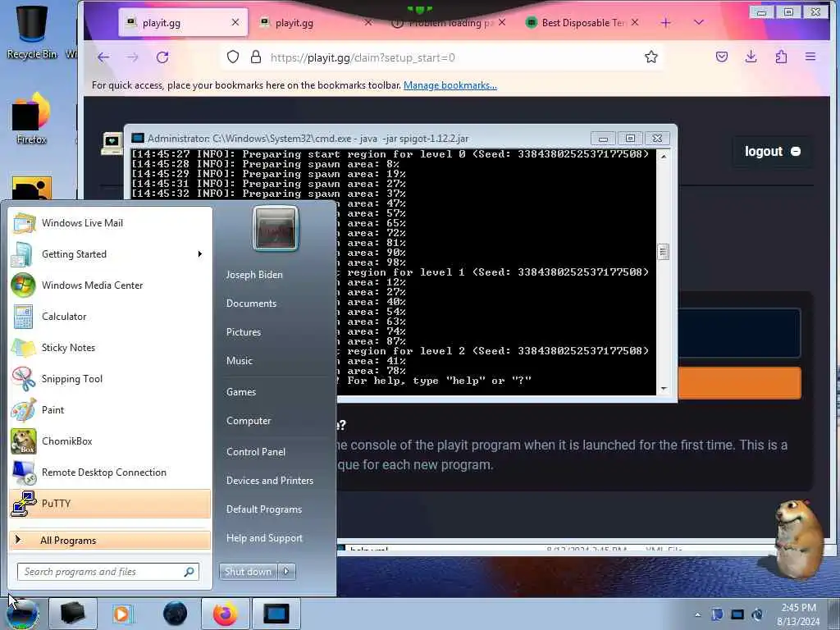This screenshot has width=840, height=630.
Task: Click site security padlock icon
Action: pyautogui.click(x=256, y=57)
